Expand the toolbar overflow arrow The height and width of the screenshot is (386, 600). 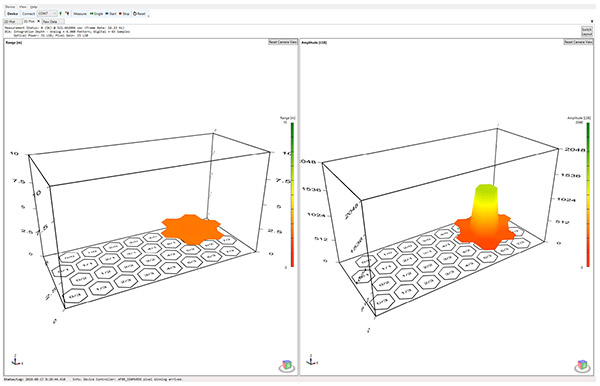pos(148,16)
